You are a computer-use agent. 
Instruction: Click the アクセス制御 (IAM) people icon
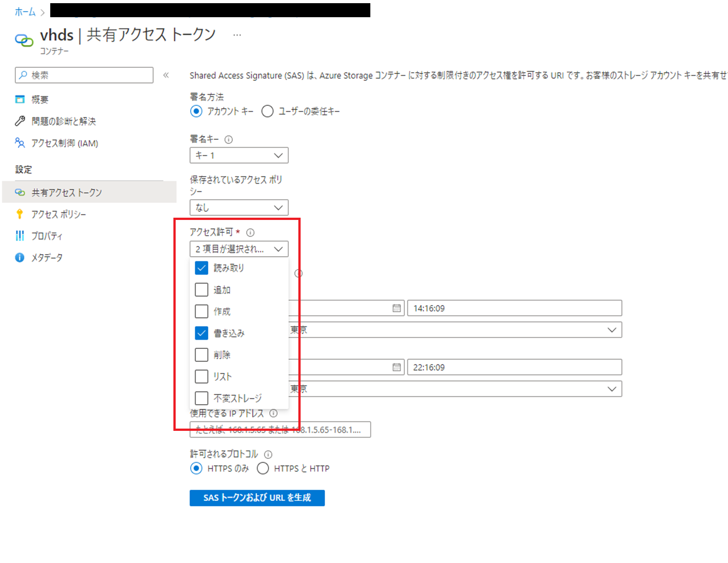click(20, 143)
